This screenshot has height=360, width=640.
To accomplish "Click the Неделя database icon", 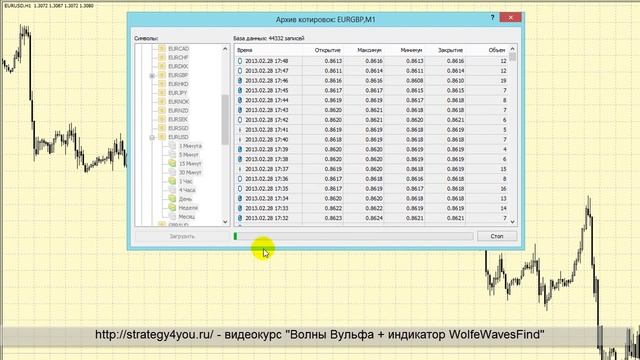I will pyautogui.click(x=172, y=208).
